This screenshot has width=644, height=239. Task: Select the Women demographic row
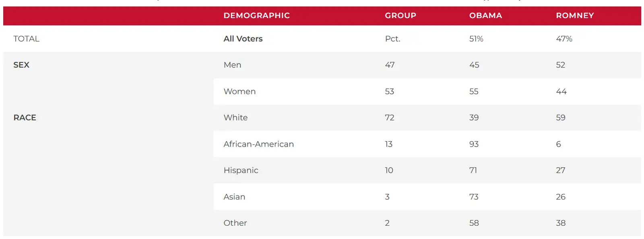239,91
